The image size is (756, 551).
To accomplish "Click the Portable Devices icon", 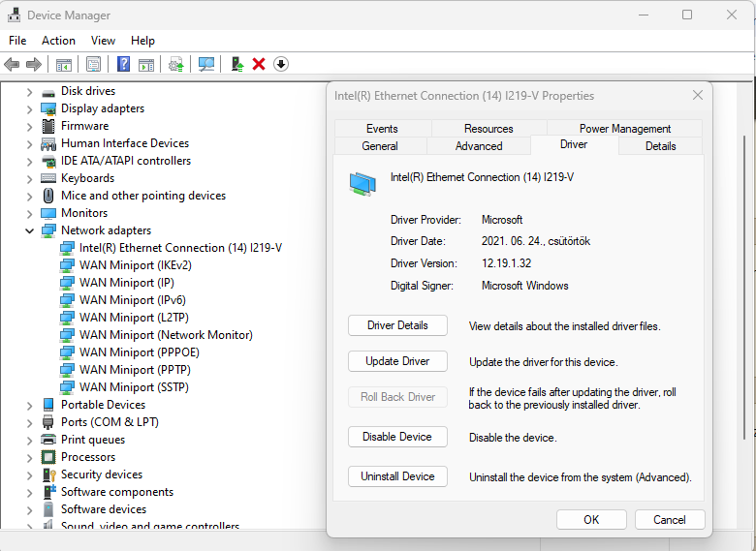I will tap(48, 405).
